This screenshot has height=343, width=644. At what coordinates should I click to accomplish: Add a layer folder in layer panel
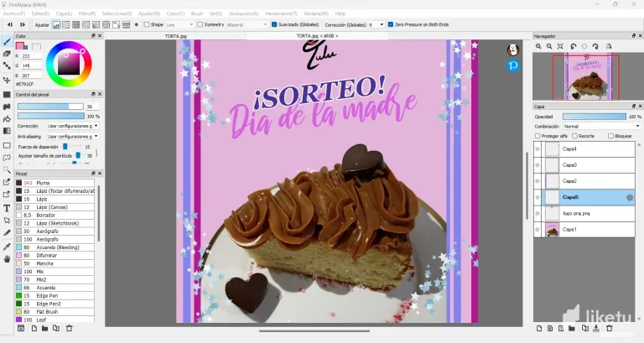click(572, 328)
